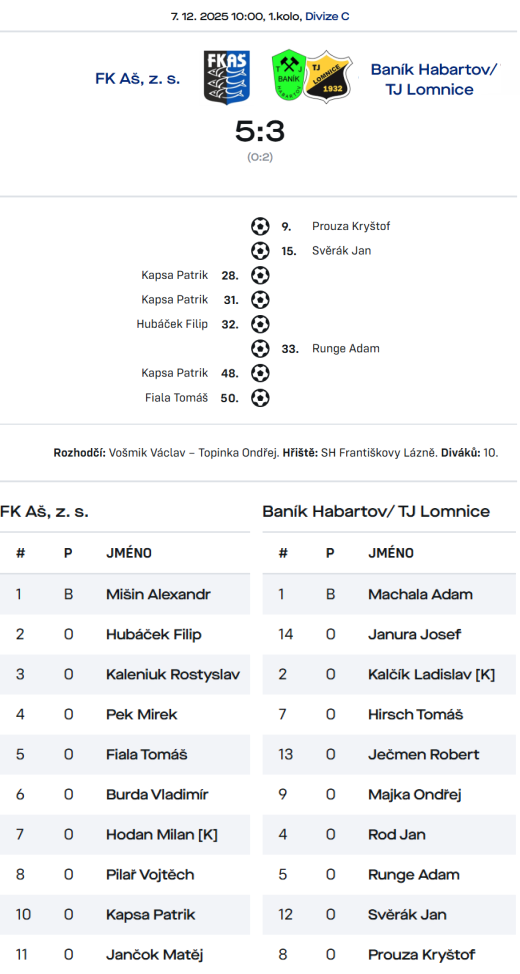Click goal ball icon for Runge Adam
This screenshot has height=974, width=520.
coord(260,348)
